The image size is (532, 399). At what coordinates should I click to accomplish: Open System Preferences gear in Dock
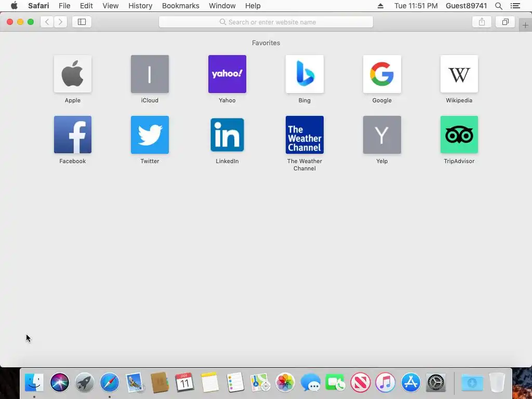coord(436,382)
